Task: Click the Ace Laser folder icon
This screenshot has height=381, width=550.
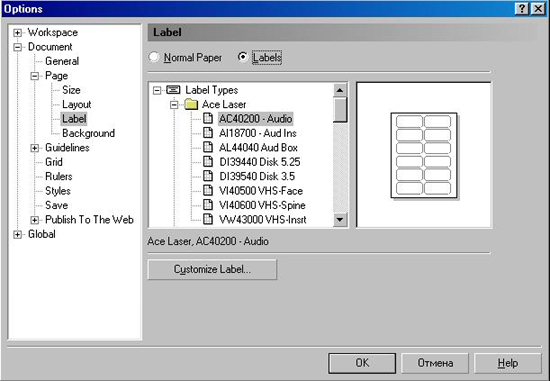Action: pos(191,105)
